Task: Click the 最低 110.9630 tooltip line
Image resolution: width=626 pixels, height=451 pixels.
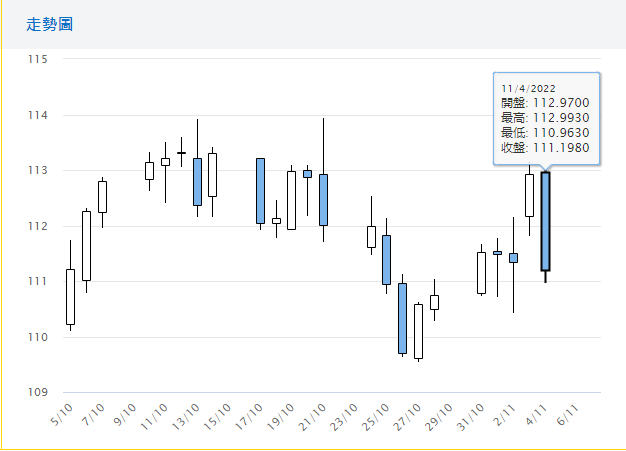Action: 545,133
